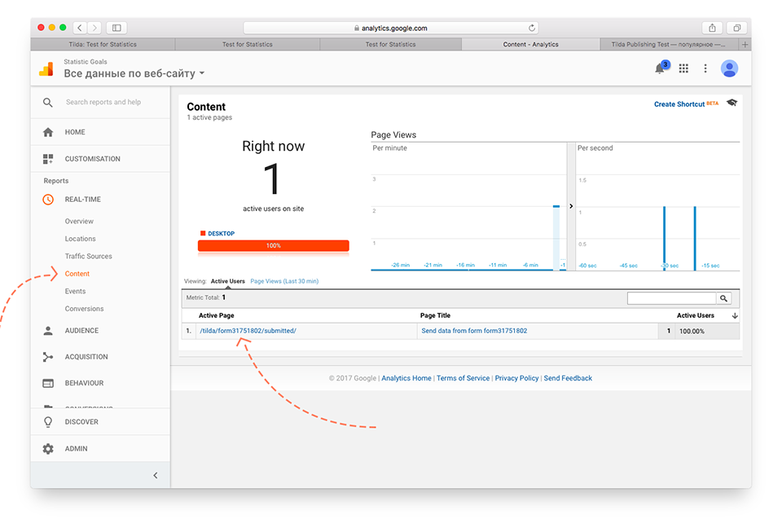This screenshot has height=532, width=782.
Task: Click the DISCOVER lightbulb icon
Action: tap(47, 421)
